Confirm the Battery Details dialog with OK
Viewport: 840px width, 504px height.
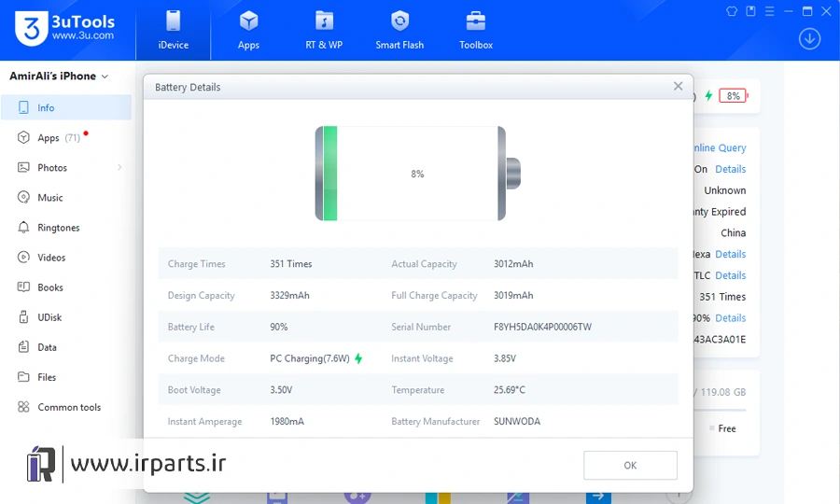tap(630, 466)
